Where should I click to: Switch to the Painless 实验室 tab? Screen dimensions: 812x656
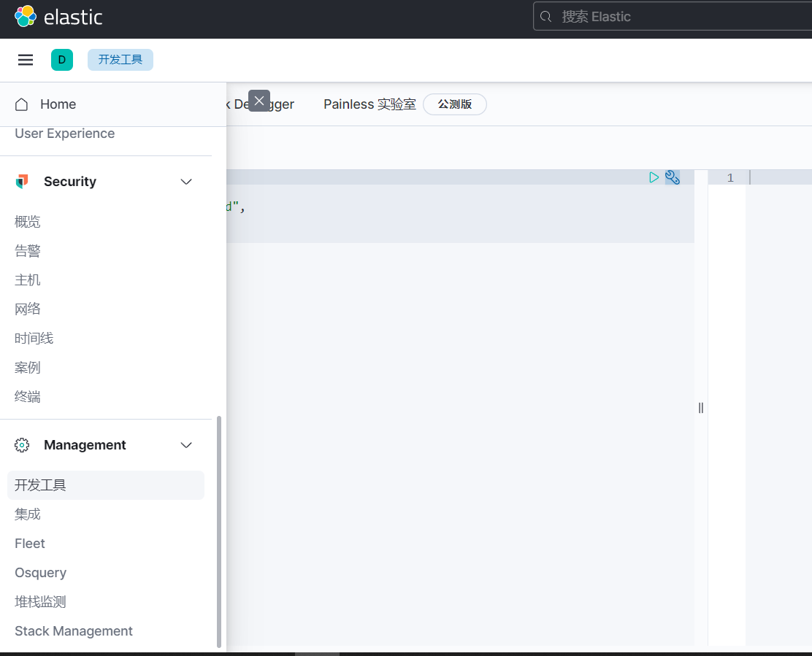point(369,104)
